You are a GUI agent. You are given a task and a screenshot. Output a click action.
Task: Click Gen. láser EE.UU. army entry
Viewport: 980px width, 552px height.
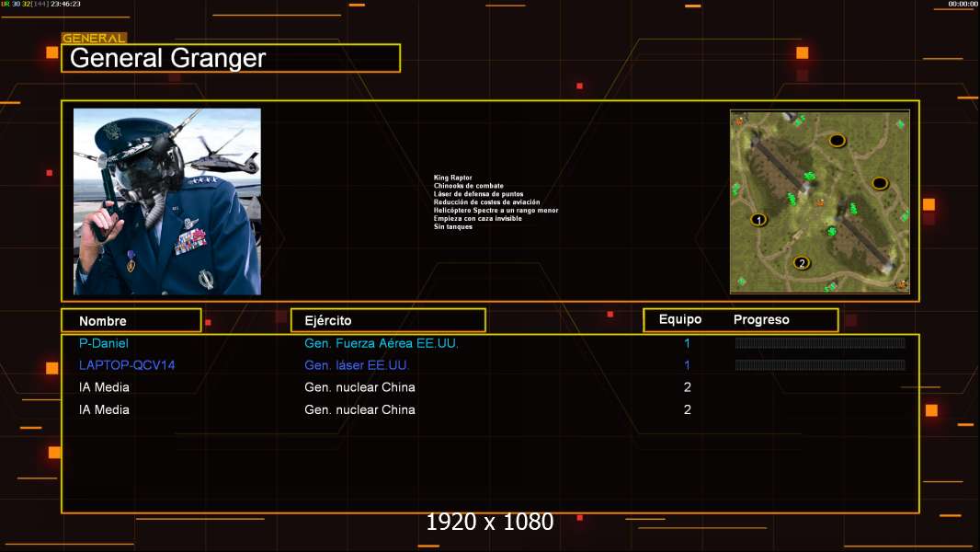(x=357, y=365)
